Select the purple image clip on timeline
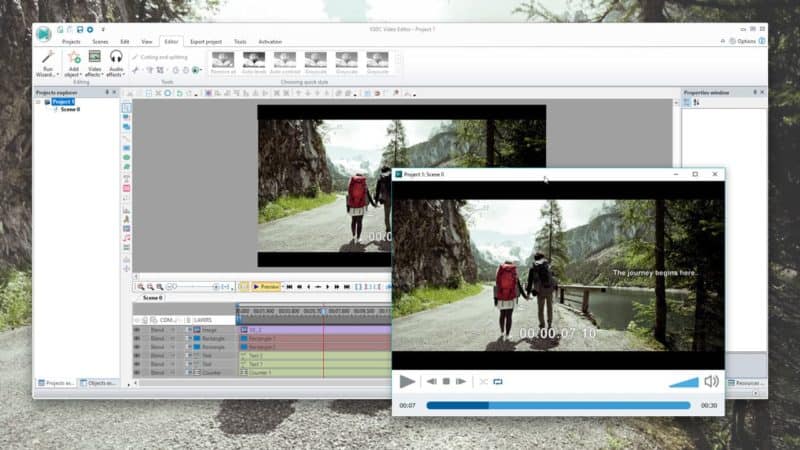Screen dimensions: 800x450 click(315, 330)
